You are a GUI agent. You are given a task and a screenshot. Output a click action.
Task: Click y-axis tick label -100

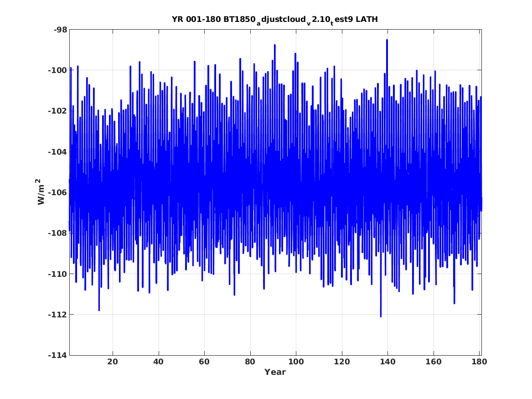58,70
